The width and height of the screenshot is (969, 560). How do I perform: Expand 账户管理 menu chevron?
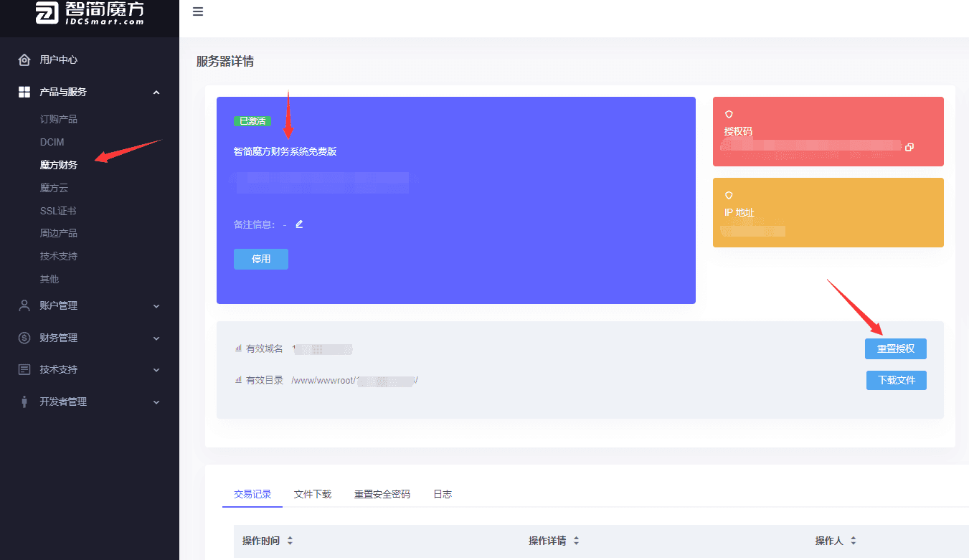(x=156, y=306)
